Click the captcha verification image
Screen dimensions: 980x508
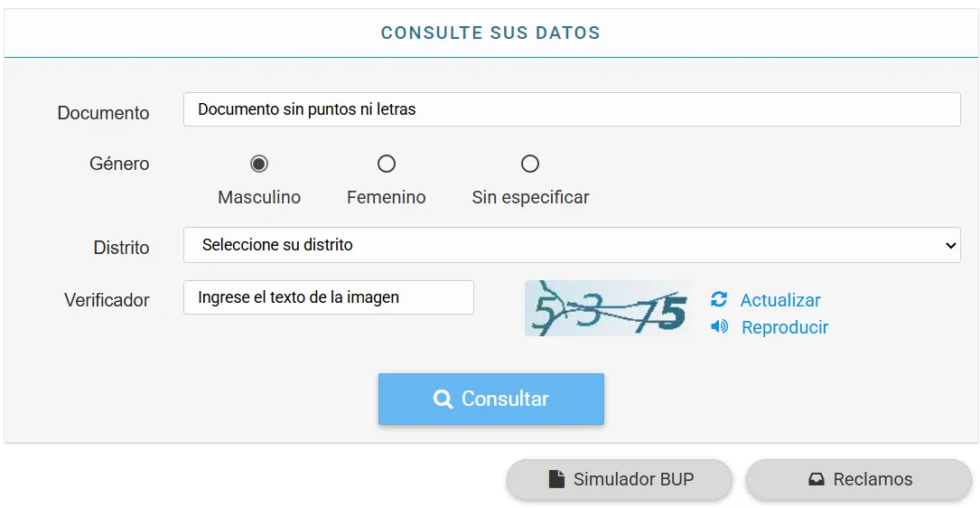coord(610,308)
